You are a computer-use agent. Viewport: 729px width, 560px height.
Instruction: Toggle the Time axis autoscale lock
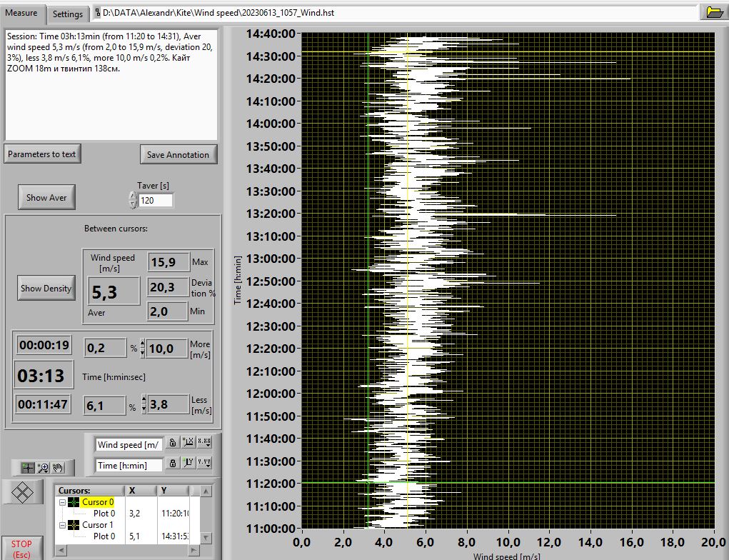173,464
